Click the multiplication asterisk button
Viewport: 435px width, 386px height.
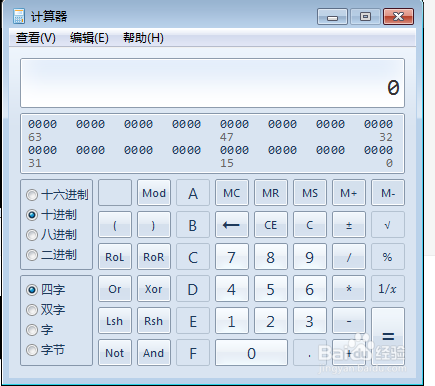[349, 289]
